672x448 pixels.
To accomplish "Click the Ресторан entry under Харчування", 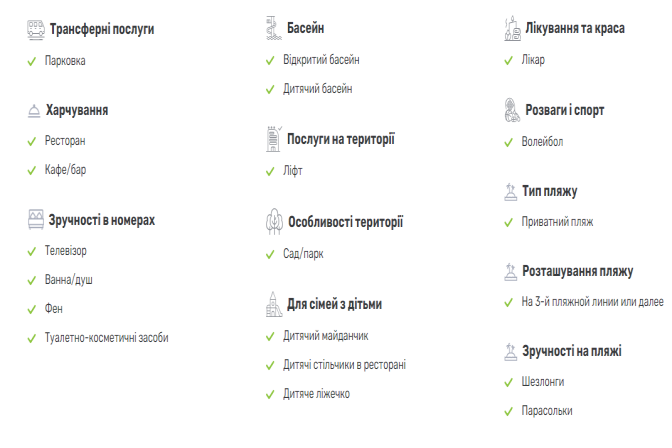I will [x=65, y=141].
